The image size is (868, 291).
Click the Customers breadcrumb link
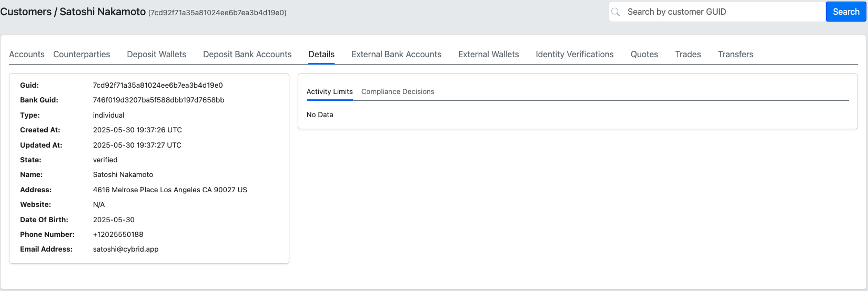click(x=26, y=12)
